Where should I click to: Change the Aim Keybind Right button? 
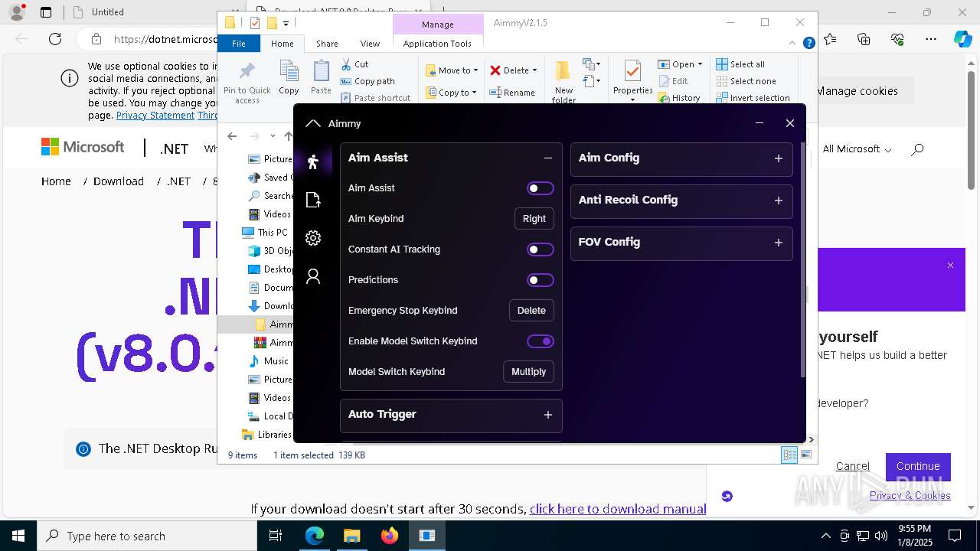(534, 219)
